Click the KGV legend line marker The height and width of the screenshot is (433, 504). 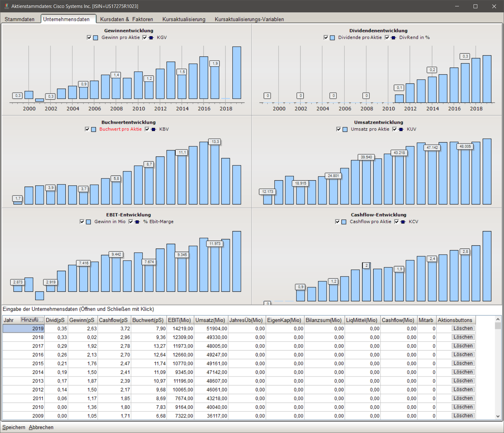coord(151,38)
